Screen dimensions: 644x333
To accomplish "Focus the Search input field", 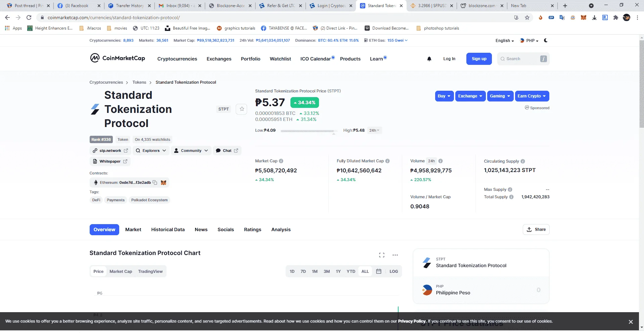I will click(523, 59).
